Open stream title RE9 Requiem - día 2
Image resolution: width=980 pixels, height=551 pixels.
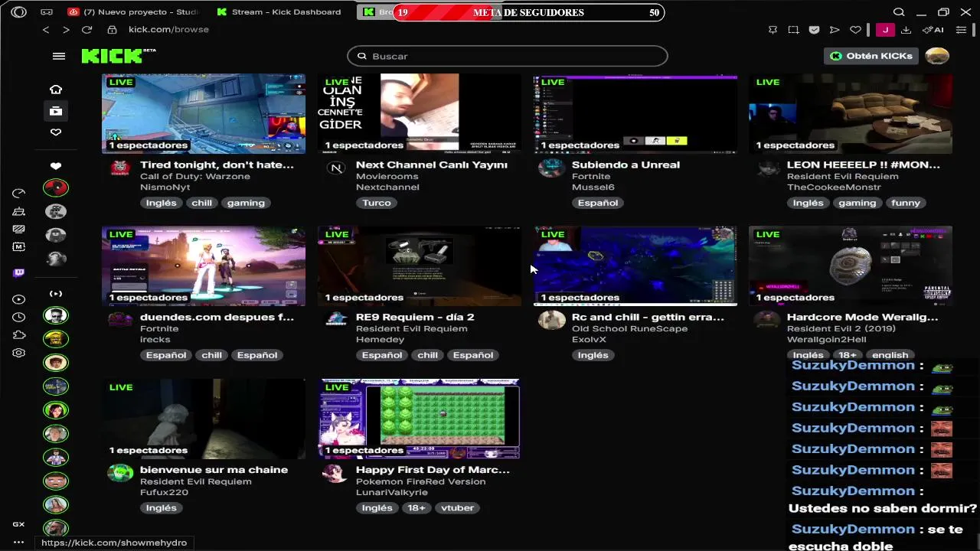click(x=415, y=317)
